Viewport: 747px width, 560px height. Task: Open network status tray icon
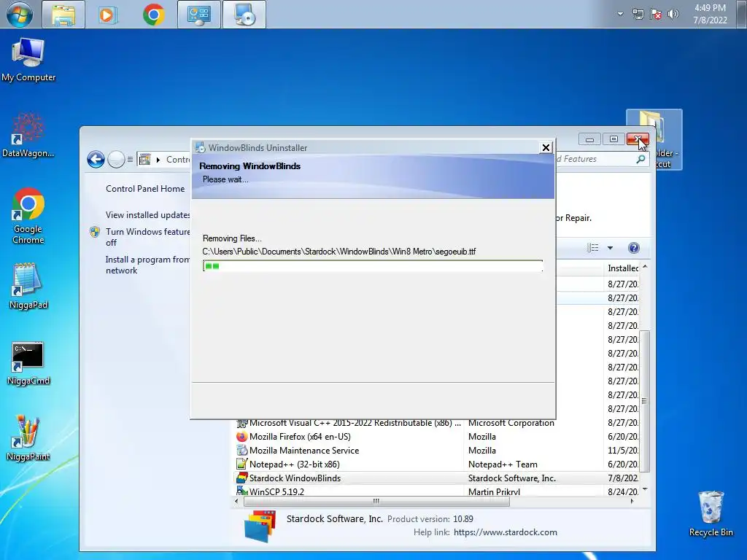[x=638, y=15]
